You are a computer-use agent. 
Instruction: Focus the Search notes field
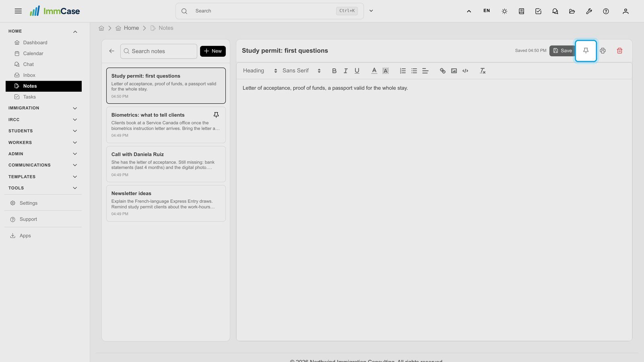[159, 51]
